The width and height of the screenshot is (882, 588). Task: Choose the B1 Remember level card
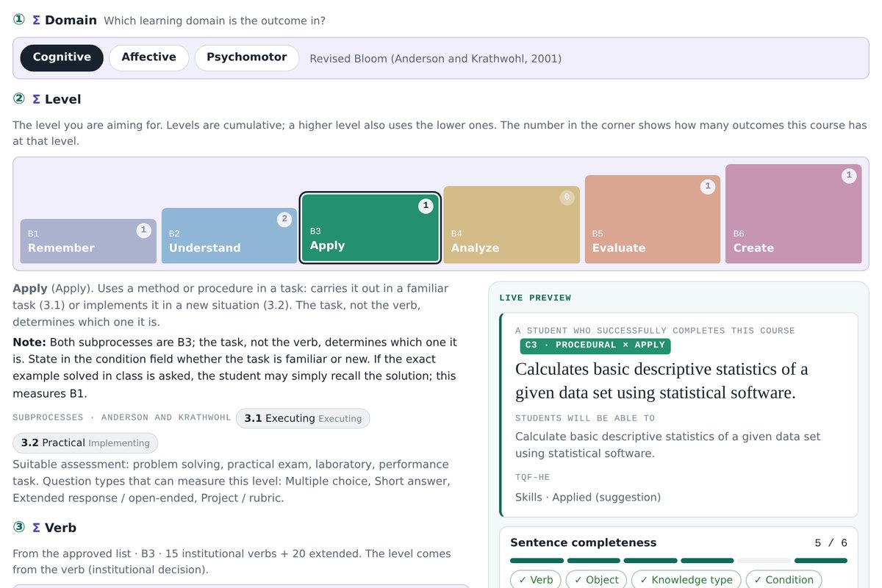pyautogui.click(x=88, y=241)
